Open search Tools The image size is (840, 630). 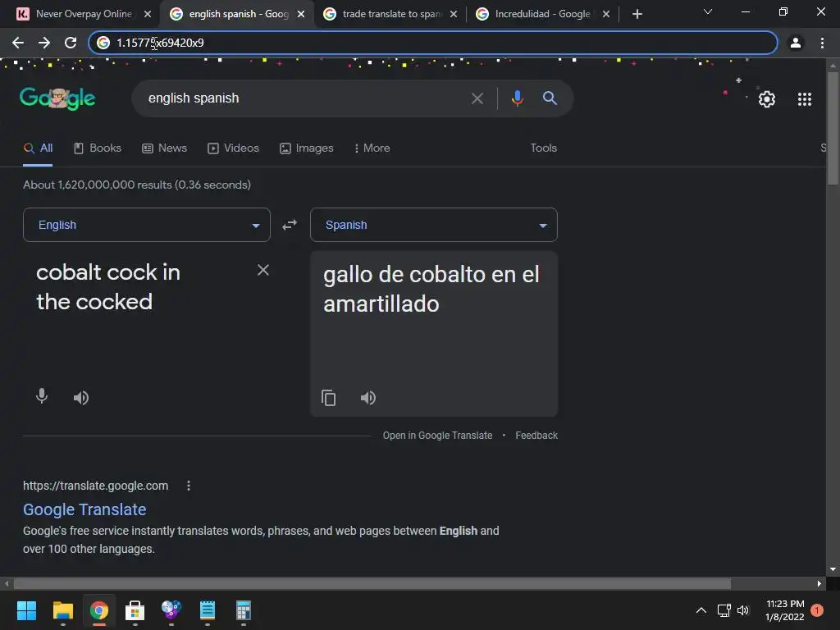pyautogui.click(x=543, y=148)
